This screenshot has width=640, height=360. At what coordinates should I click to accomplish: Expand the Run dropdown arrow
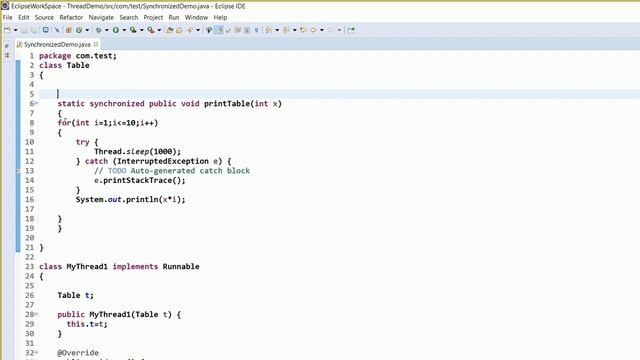(124, 30)
